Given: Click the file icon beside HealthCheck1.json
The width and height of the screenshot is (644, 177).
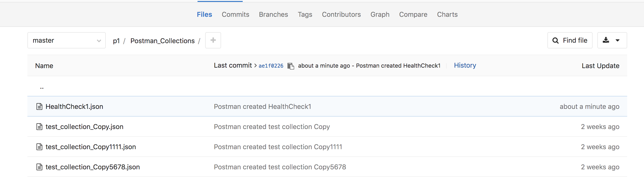Looking at the screenshot, I should (39, 106).
